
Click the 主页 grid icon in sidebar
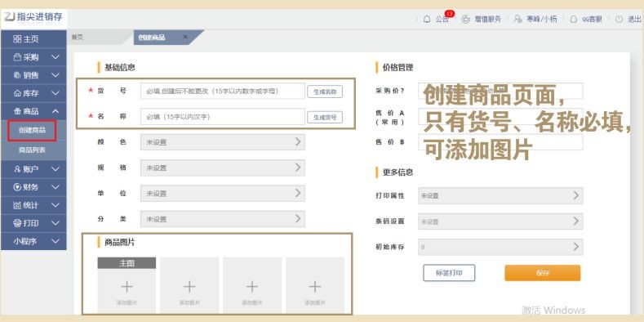[17, 39]
